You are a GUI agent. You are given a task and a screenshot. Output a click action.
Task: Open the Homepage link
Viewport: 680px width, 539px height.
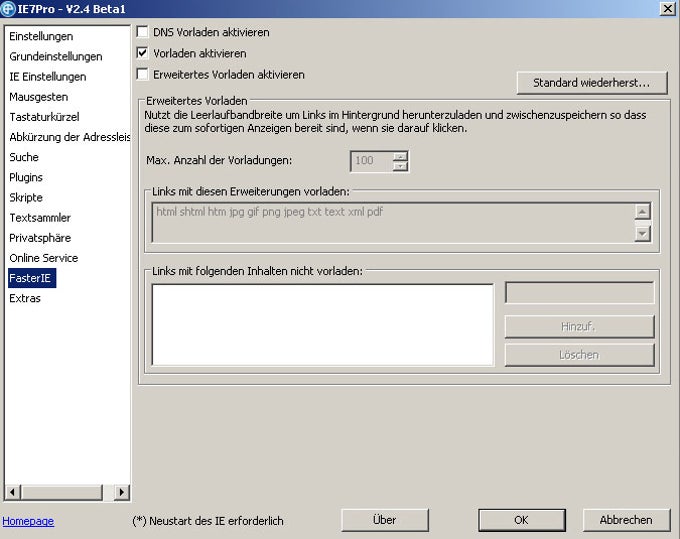coord(28,521)
